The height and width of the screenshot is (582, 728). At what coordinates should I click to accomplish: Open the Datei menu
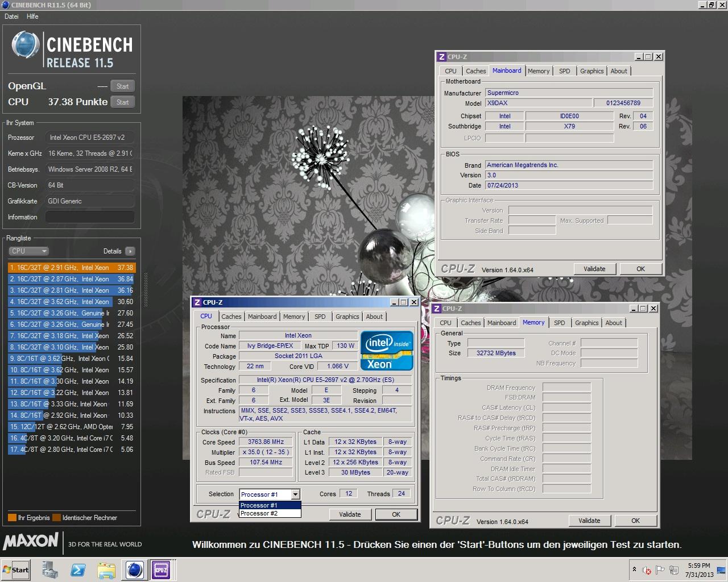click(x=11, y=16)
